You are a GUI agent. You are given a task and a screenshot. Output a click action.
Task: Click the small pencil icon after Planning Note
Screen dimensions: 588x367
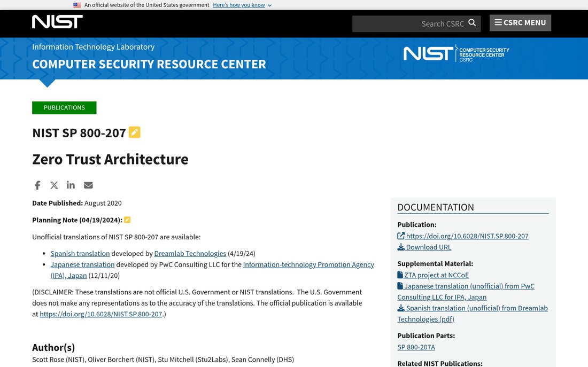click(x=127, y=220)
